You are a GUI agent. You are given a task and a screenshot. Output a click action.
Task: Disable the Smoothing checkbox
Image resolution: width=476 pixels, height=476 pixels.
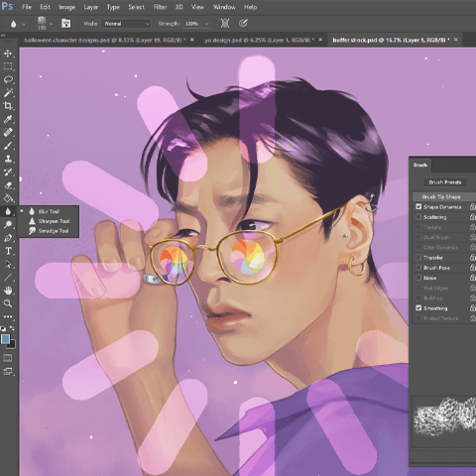[x=418, y=308]
